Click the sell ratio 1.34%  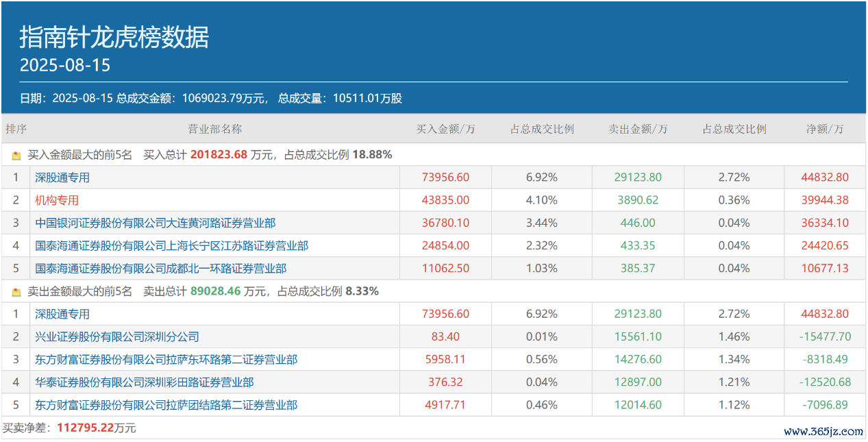pos(734,359)
